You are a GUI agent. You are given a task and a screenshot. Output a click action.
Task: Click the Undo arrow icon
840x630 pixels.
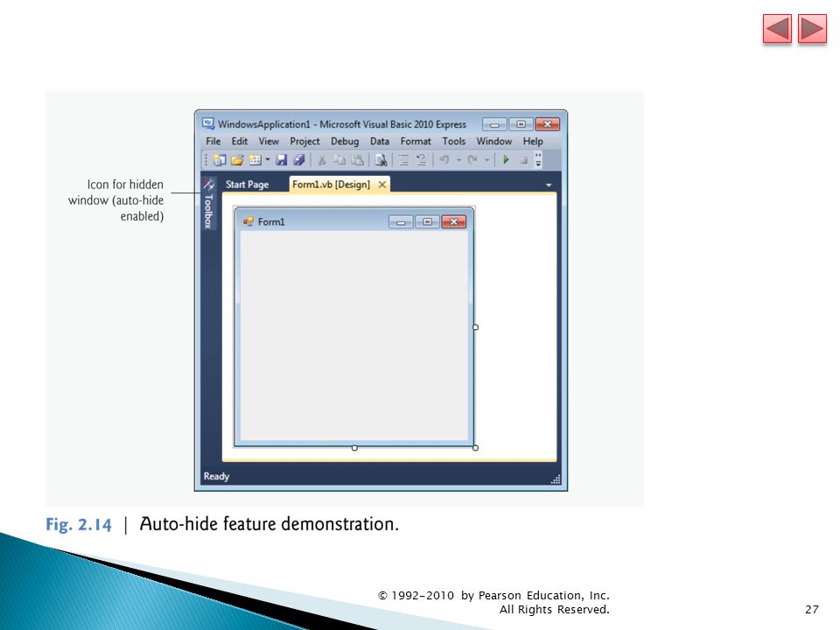point(444,159)
